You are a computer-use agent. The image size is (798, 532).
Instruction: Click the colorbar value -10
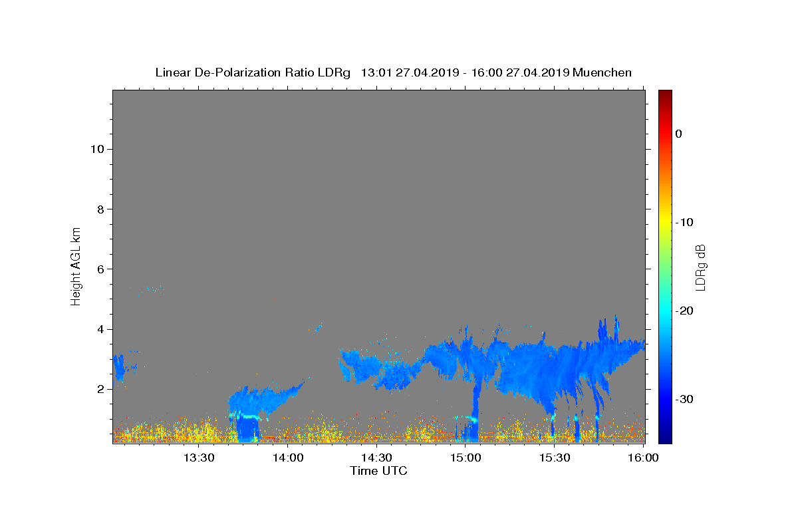684,222
